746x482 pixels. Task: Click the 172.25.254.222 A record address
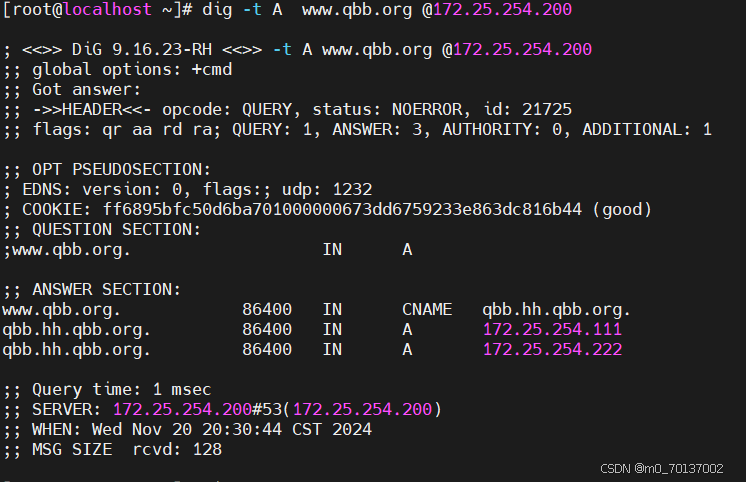pos(552,349)
